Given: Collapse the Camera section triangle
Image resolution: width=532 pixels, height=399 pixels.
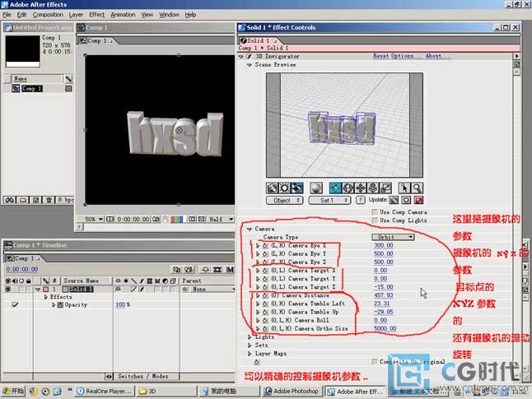Looking at the screenshot, I should [x=250, y=230].
